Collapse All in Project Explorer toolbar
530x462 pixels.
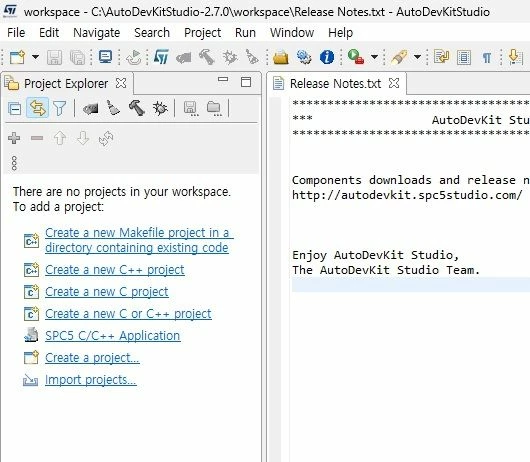pyautogui.click(x=15, y=108)
